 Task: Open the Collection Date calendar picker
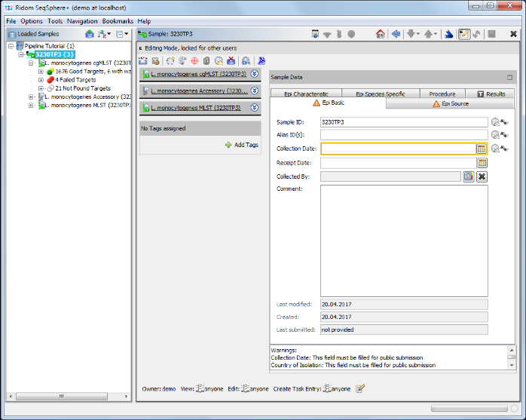coord(482,149)
